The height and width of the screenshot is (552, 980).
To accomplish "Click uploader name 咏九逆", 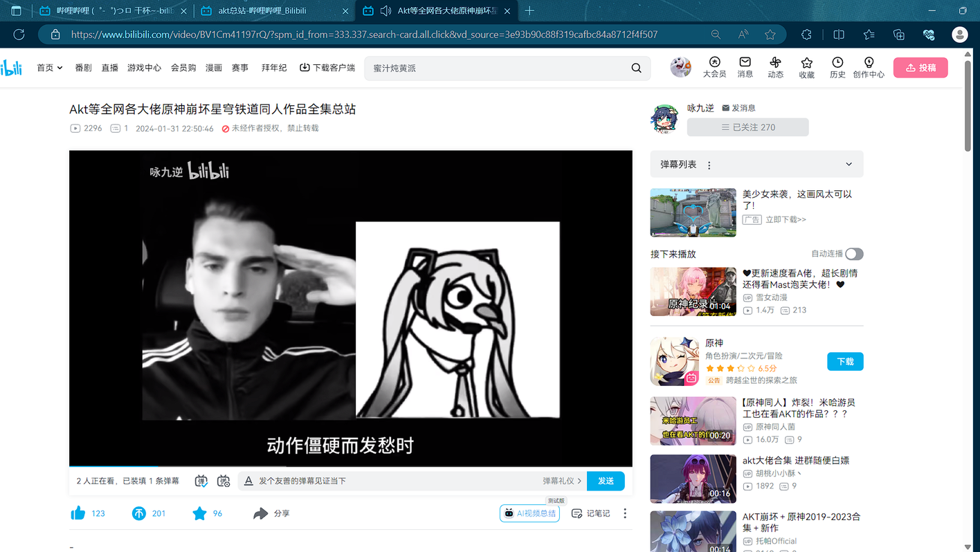I will [700, 108].
